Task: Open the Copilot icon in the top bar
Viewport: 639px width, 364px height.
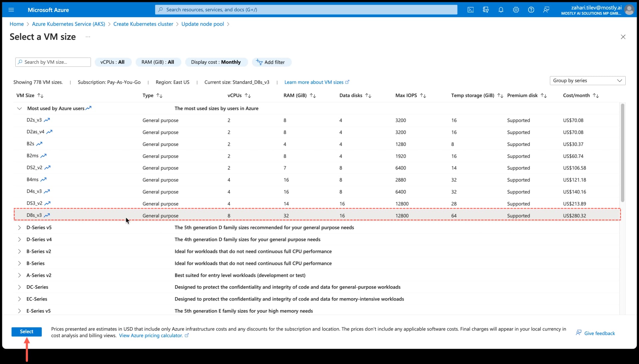Action: [x=486, y=10]
